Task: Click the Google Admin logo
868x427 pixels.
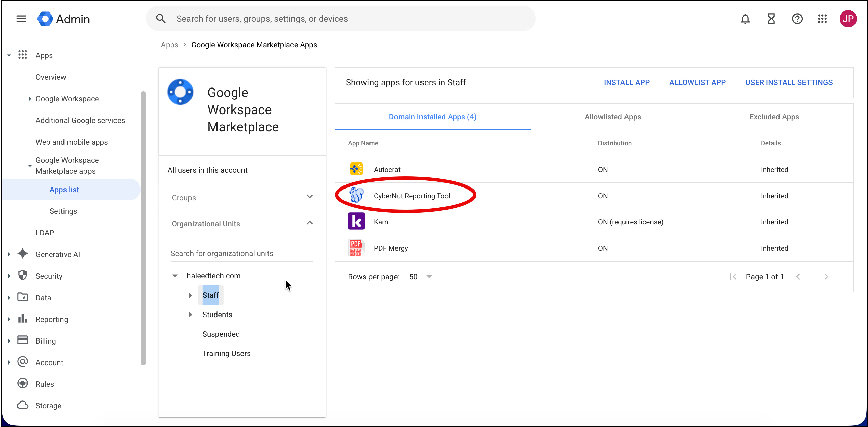Action: pos(63,19)
